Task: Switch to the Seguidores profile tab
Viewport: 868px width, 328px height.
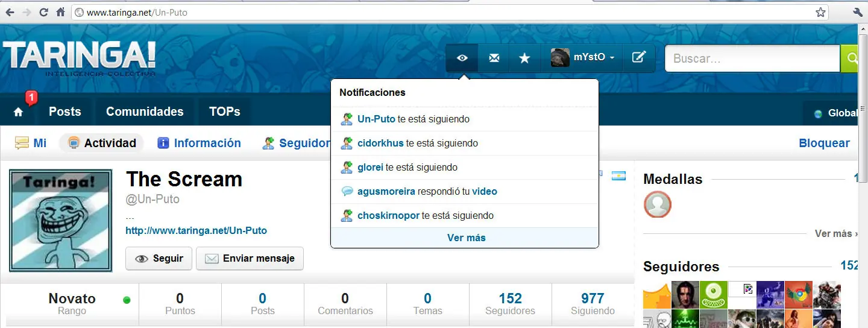Action: (296, 143)
